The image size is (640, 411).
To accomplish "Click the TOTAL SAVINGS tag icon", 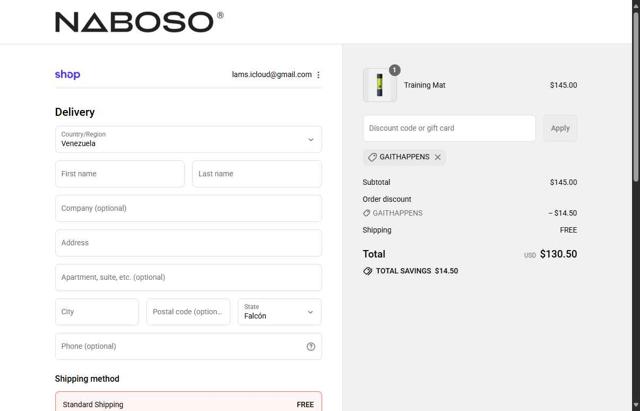I will [x=367, y=271].
